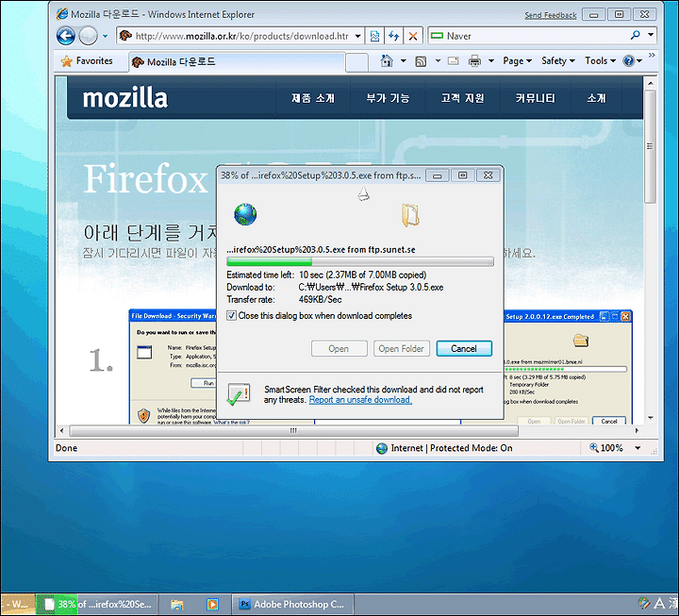Click the Print icon
The image size is (679, 616).
tap(474, 61)
